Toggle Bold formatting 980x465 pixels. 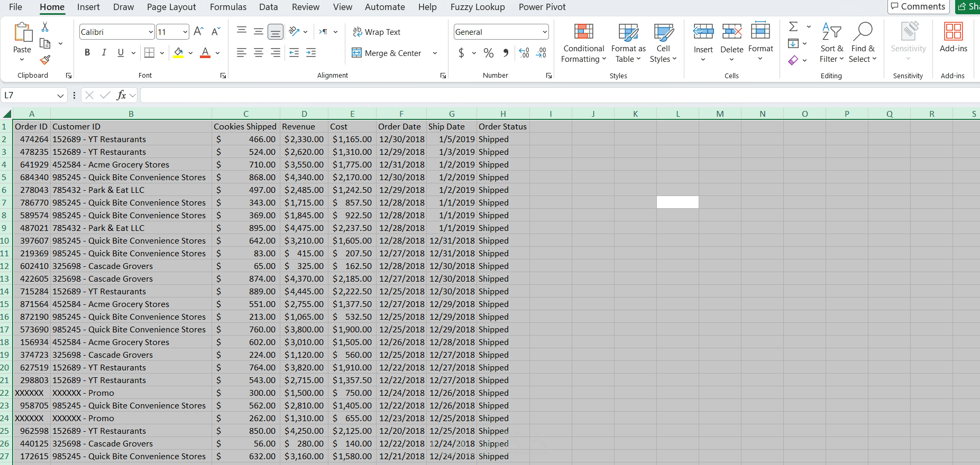click(x=87, y=53)
